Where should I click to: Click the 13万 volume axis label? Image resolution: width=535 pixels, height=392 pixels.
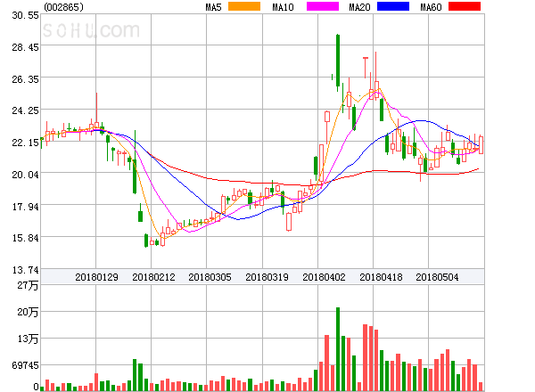pyautogui.click(x=28, y=339)
